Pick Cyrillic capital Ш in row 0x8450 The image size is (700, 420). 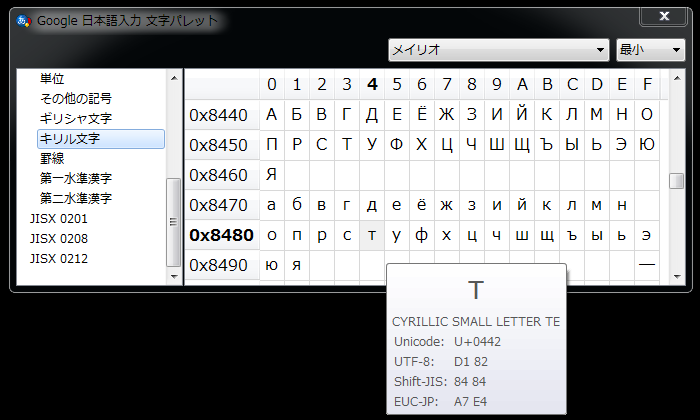click(497, 145)
